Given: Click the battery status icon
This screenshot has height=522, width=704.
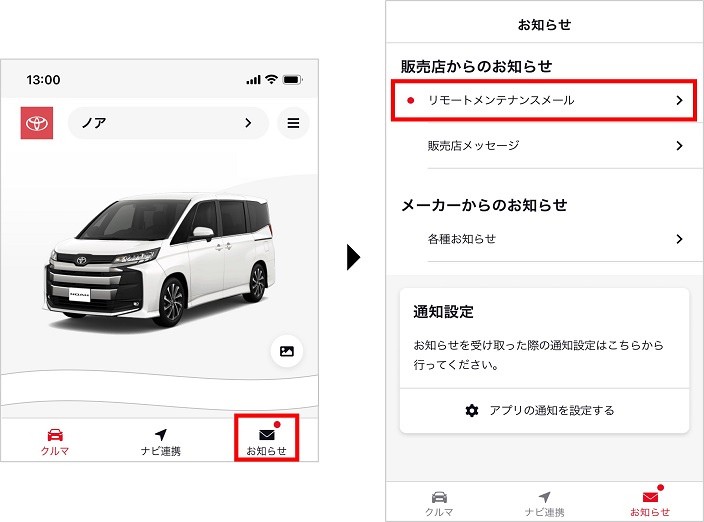Looking at the screenshot, I should point(293,79).
